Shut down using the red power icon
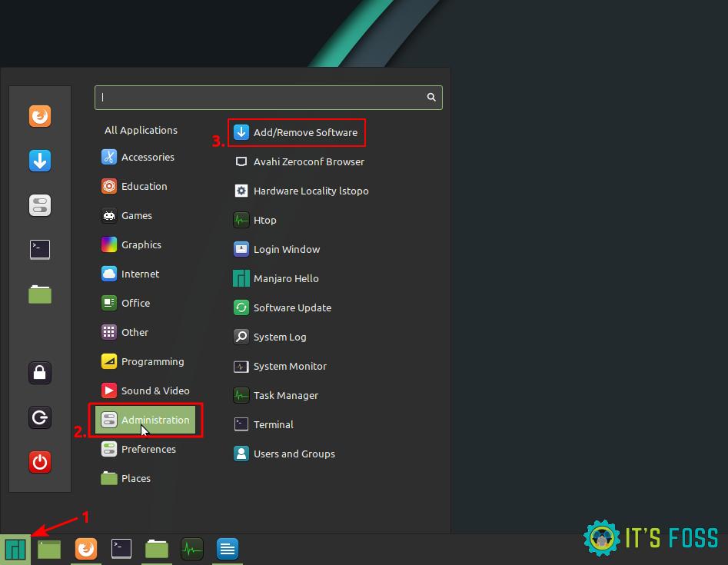 pos(39,462)
